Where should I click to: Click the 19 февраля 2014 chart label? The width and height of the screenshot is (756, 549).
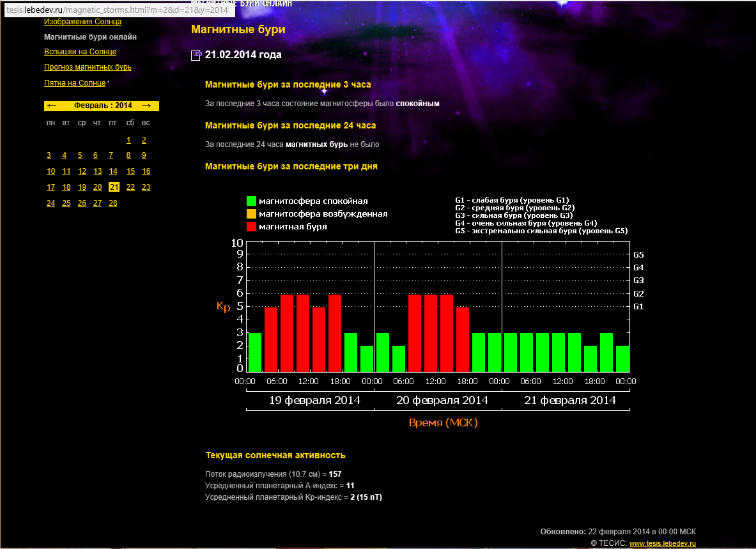pos(314,401)
